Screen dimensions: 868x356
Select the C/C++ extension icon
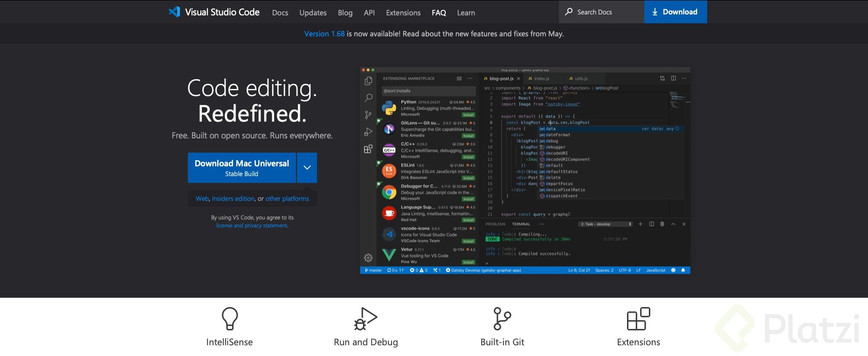click(x=389, y=150)
